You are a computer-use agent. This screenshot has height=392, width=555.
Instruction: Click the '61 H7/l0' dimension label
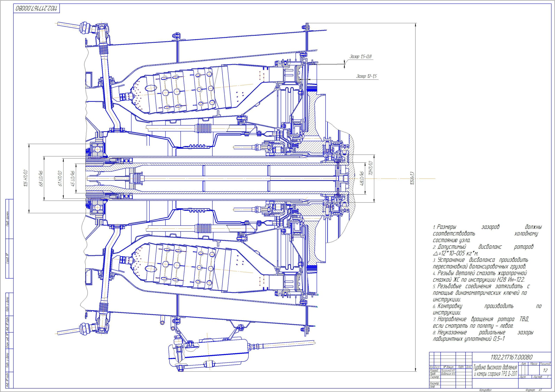(60, 178)
